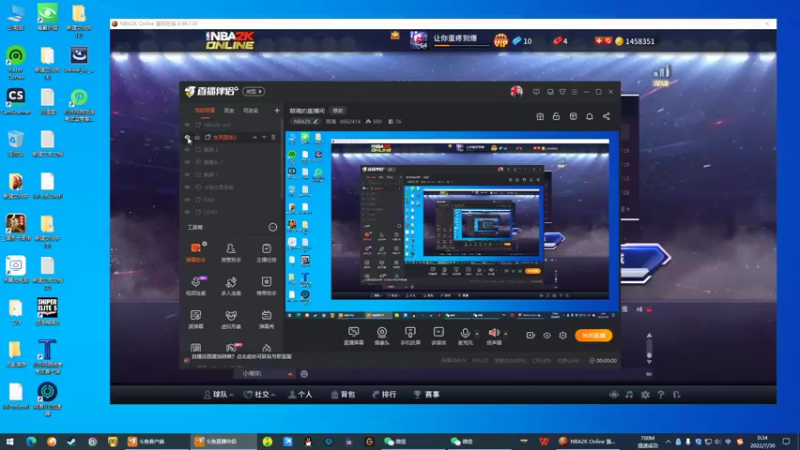The width and height of the screenshot is (800, 450).
Task: Open the 读弹幕 tool
Action: 196,319
